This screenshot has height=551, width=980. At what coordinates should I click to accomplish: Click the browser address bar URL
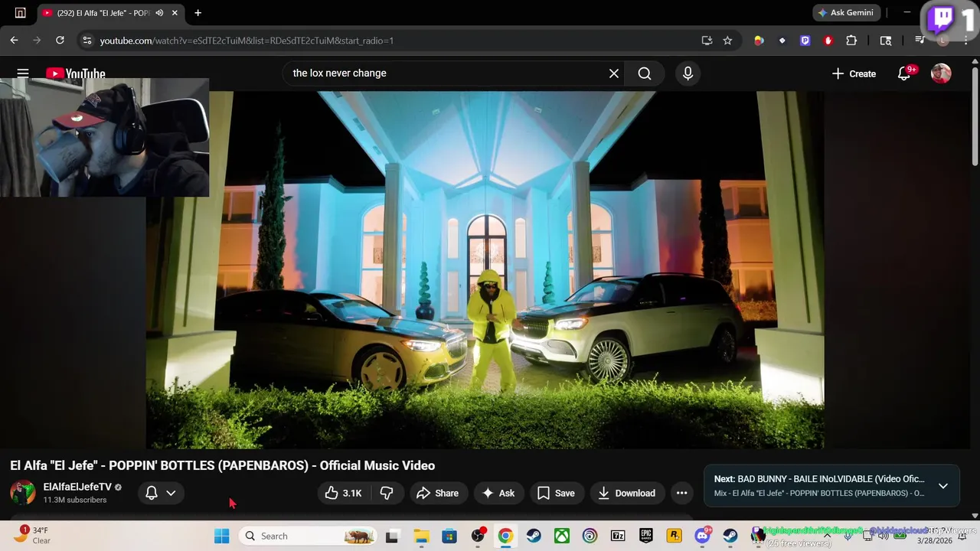(x=247, y=41)
